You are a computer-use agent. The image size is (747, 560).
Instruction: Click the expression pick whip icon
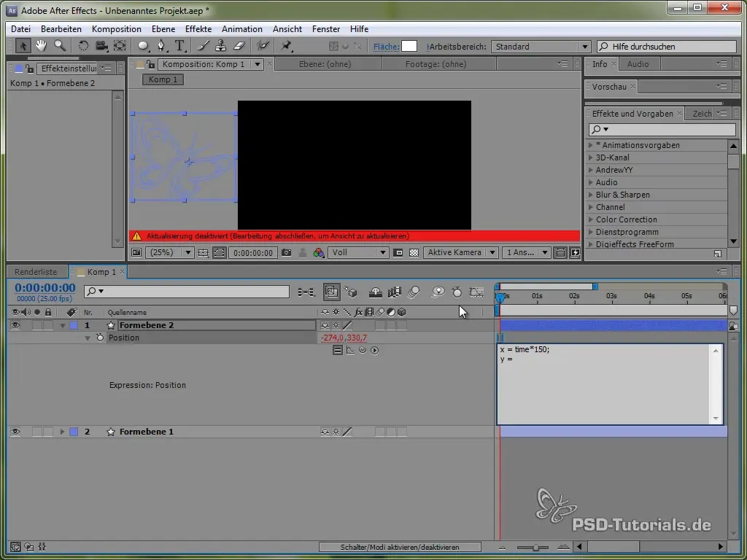363,350
